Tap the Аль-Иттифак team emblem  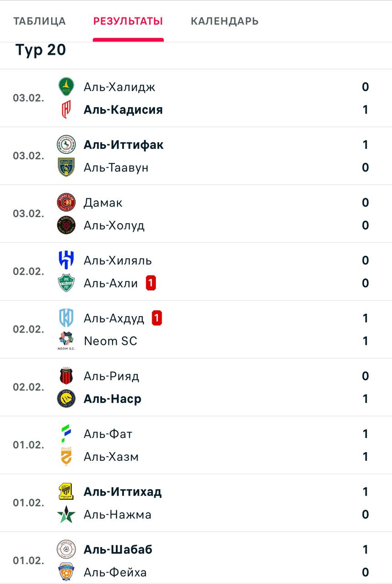(66, 145)
